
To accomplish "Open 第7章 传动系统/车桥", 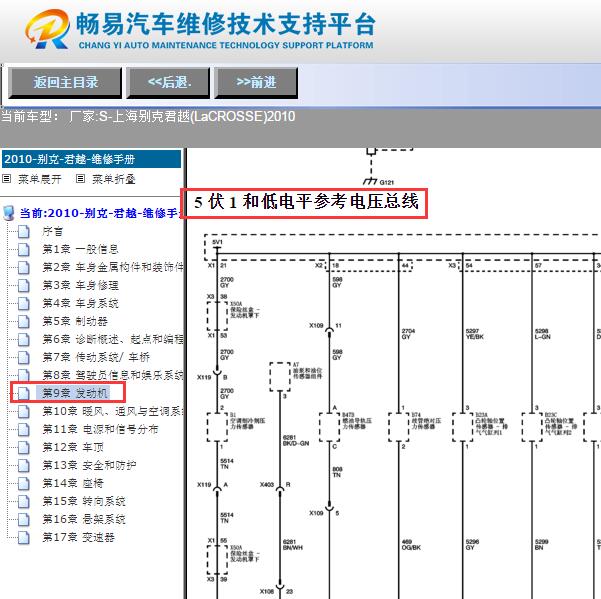I will click(96, 357).
